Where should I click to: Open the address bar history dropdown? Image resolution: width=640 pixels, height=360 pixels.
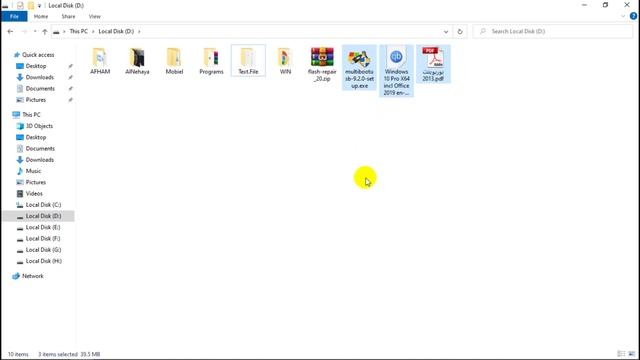[x=446, y=31]
